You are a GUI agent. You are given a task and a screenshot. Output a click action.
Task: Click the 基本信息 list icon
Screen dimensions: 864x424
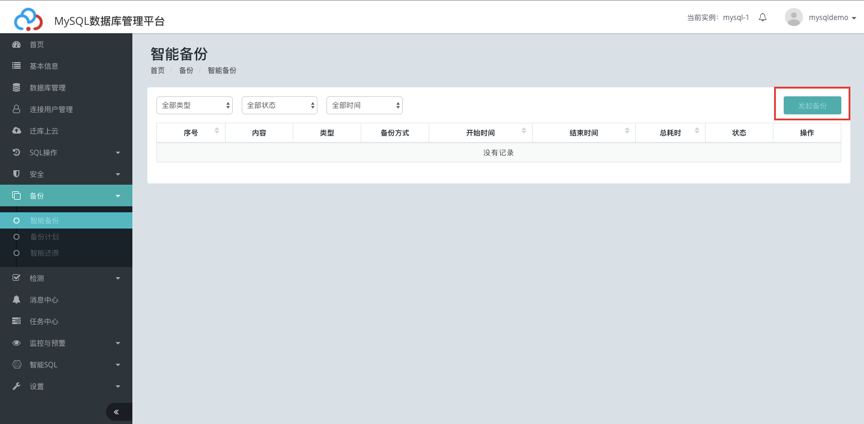(17, 66)
